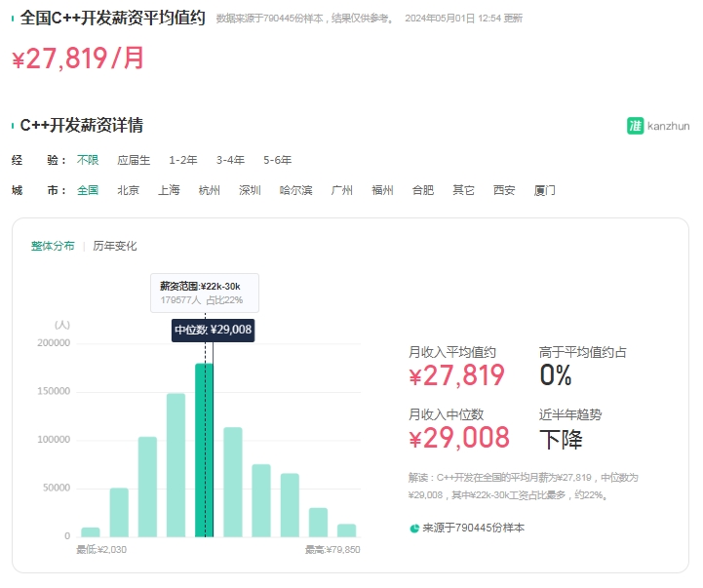Select the 5-6年 experience filter
This screenshot has width=703, height=588.
(277, 160)
